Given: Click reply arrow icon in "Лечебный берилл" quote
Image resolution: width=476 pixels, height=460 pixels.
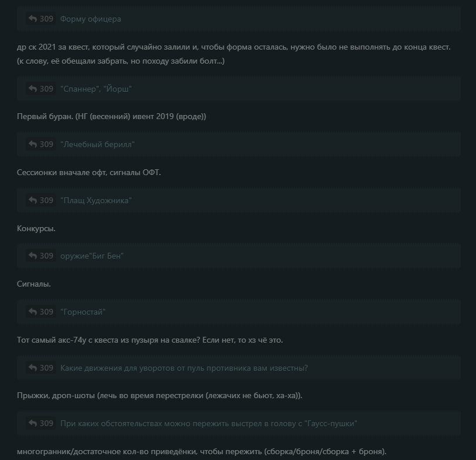Looking at the screenshot, I should pos(33,144).
